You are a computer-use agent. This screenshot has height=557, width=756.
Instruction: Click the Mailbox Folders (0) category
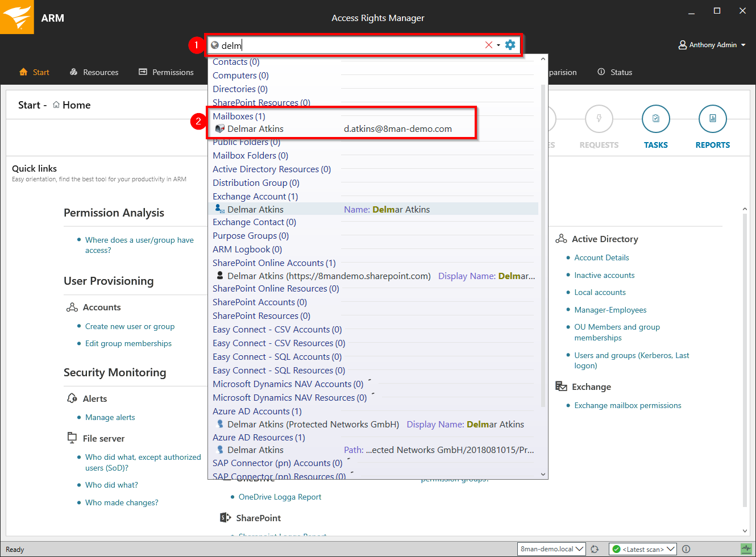[x=250, y=155]
